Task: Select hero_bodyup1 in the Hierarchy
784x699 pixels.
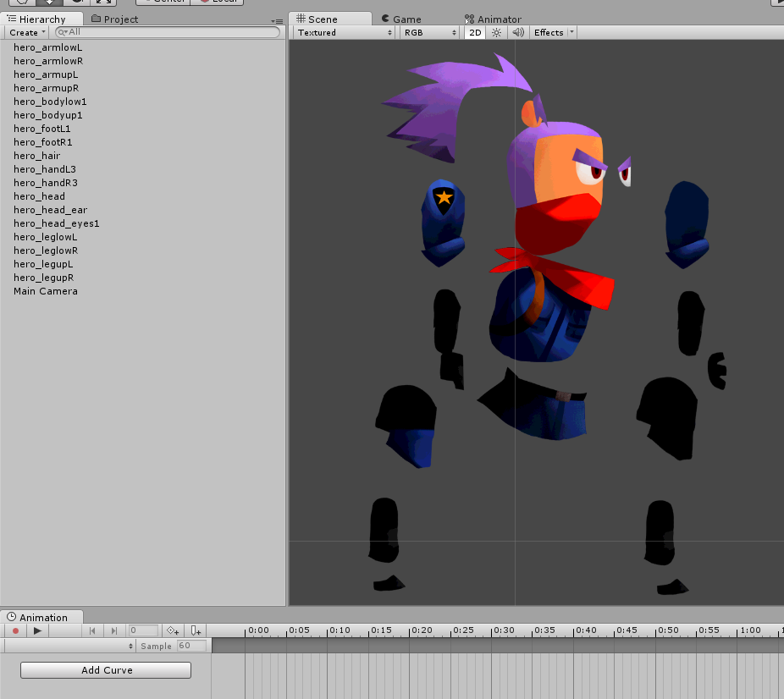Action: 48,115
